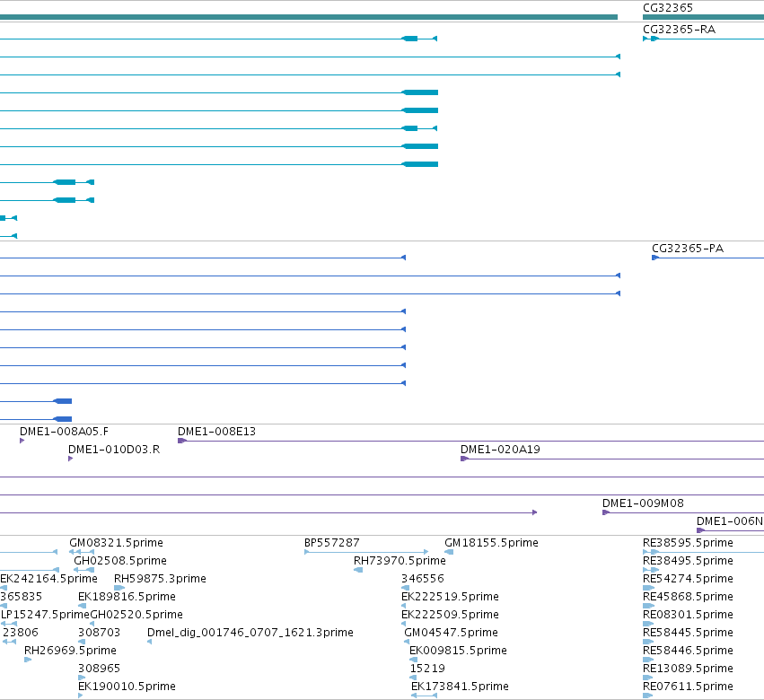The width and height of the screenshot is (764, 700).
Task: Click the RE45868.5prime EST label
Action: click(688, 597)
